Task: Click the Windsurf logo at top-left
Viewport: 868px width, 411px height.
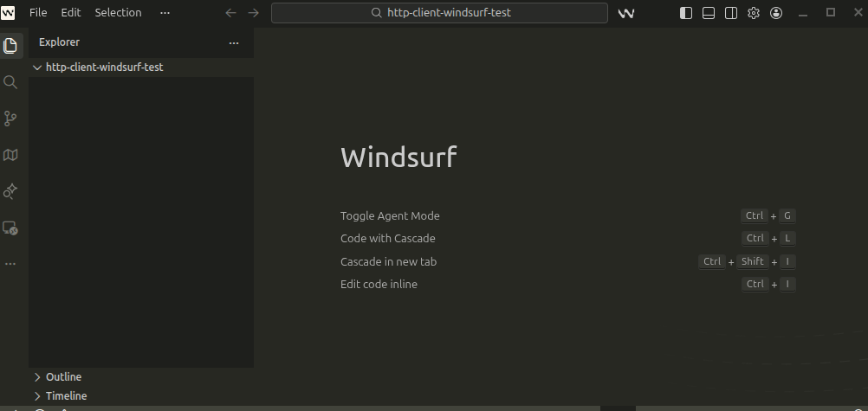Action: tap(8, 12)
